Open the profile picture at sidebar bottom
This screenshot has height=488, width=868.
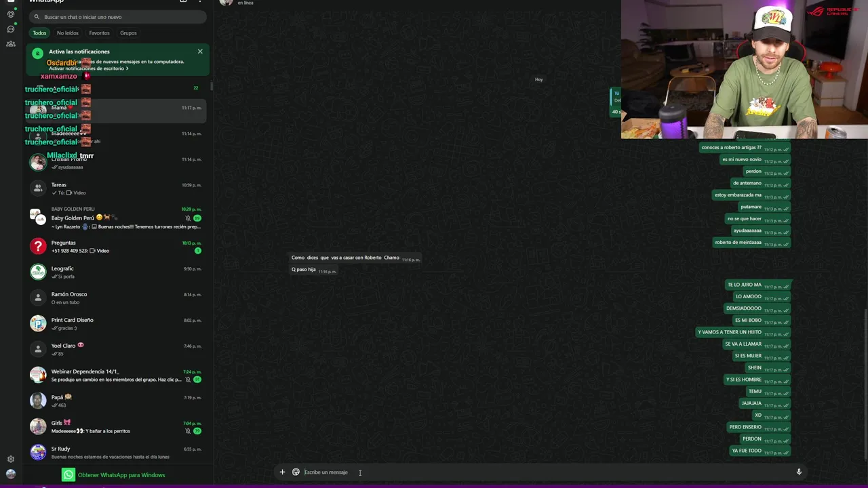(11, 474)
